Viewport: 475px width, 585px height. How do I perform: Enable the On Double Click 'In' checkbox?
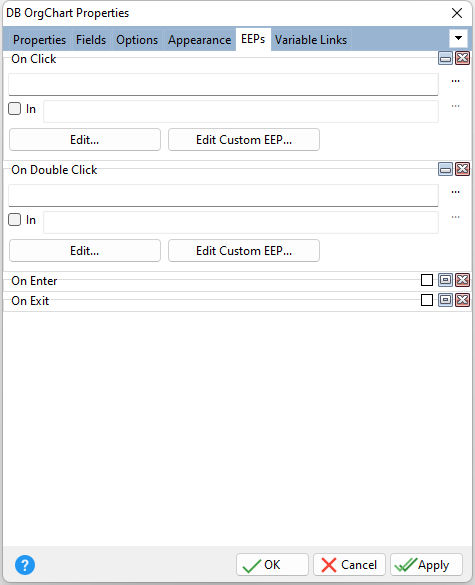point(15,219)
